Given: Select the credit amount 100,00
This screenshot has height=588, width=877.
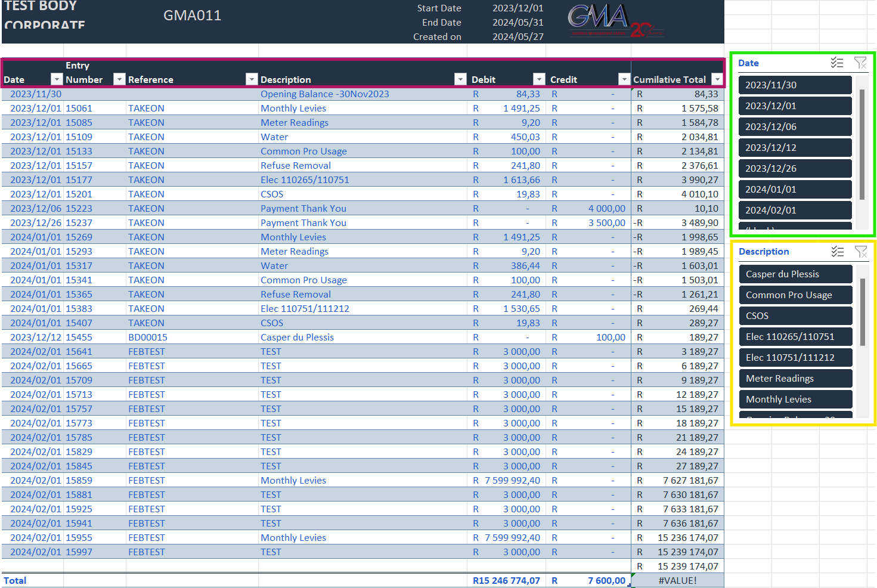Looking at the screenshot, I should [x=588, y=337].
